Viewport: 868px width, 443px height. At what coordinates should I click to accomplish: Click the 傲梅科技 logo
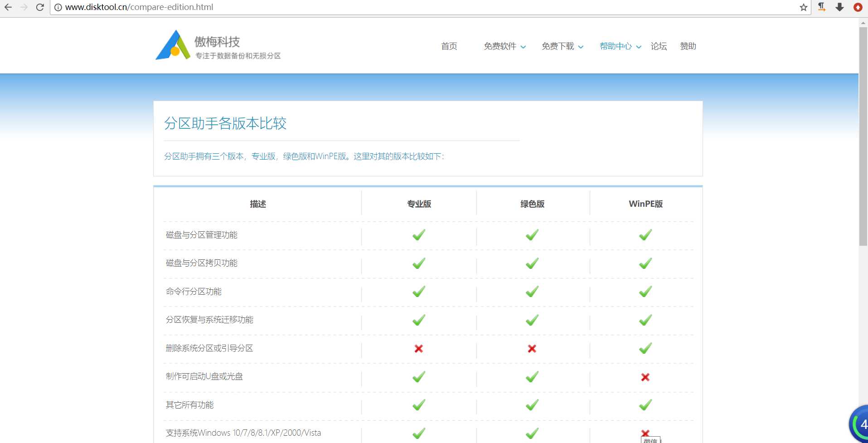[218, 45]
